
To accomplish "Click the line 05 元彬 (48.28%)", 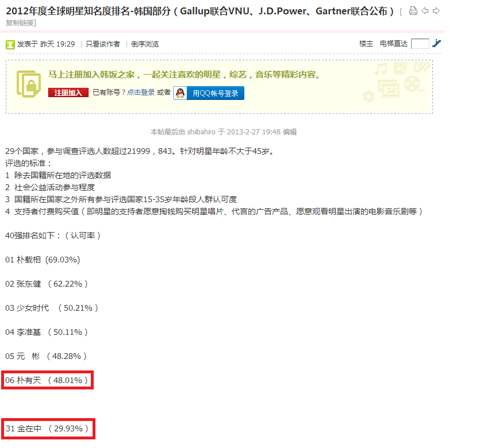I will [46, 357].
